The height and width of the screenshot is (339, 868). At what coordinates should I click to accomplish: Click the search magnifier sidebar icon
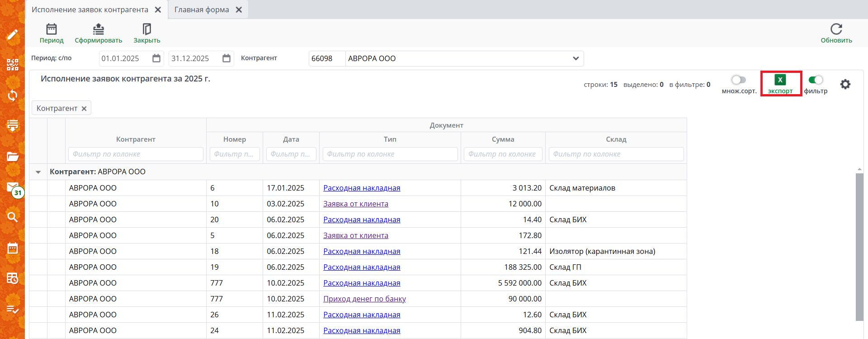[x=13, y=217]
